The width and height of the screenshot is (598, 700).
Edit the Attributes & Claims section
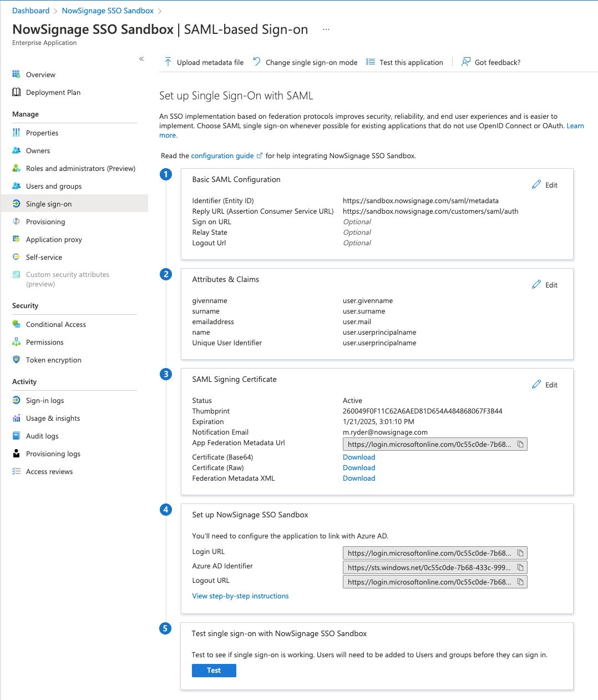pyautogui.click(x=544, y=285)
